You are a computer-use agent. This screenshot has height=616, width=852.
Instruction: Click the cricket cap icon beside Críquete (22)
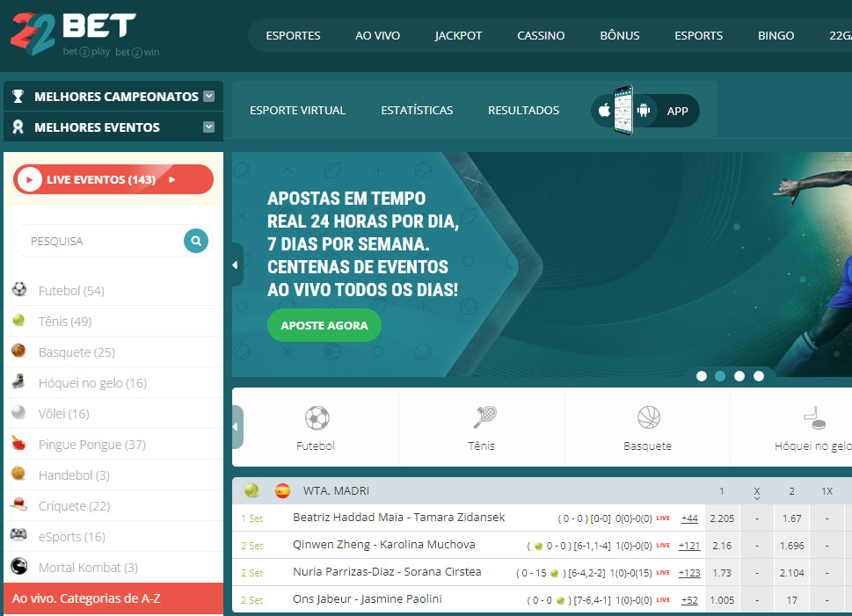18,504
